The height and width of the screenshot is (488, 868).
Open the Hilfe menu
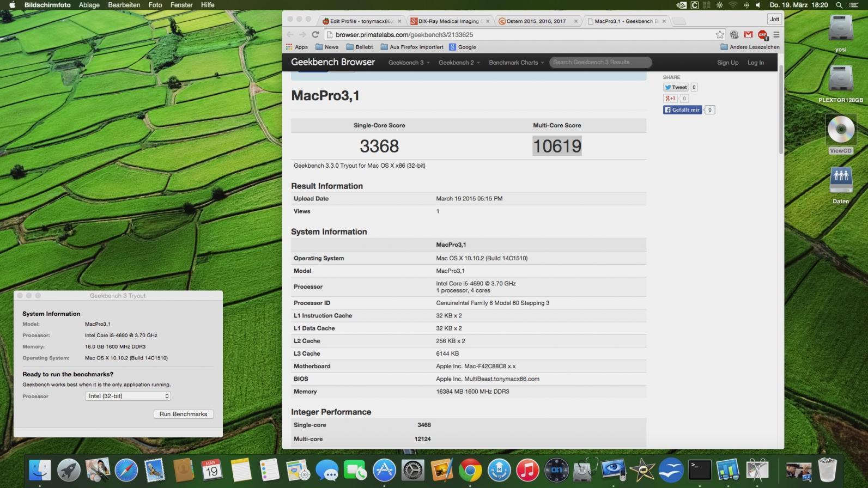click(x=208, y=5)
